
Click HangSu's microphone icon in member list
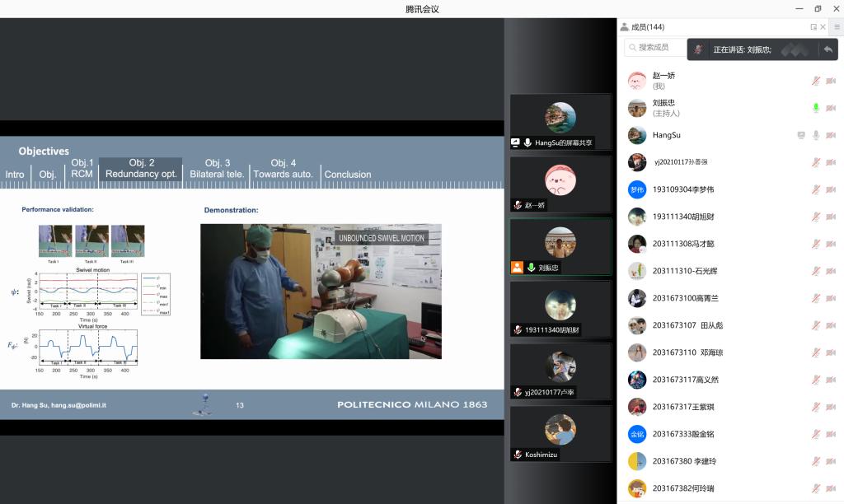tap(815, 135)
